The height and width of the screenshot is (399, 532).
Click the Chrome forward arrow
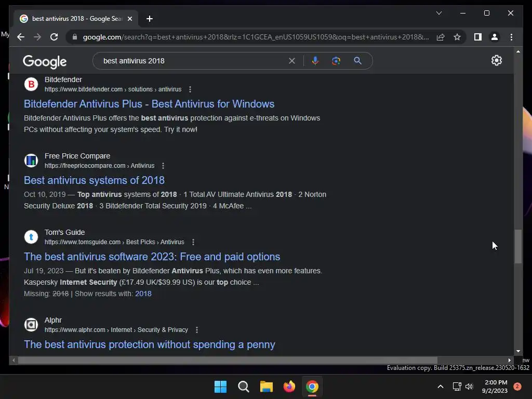[x=37, y=37]
